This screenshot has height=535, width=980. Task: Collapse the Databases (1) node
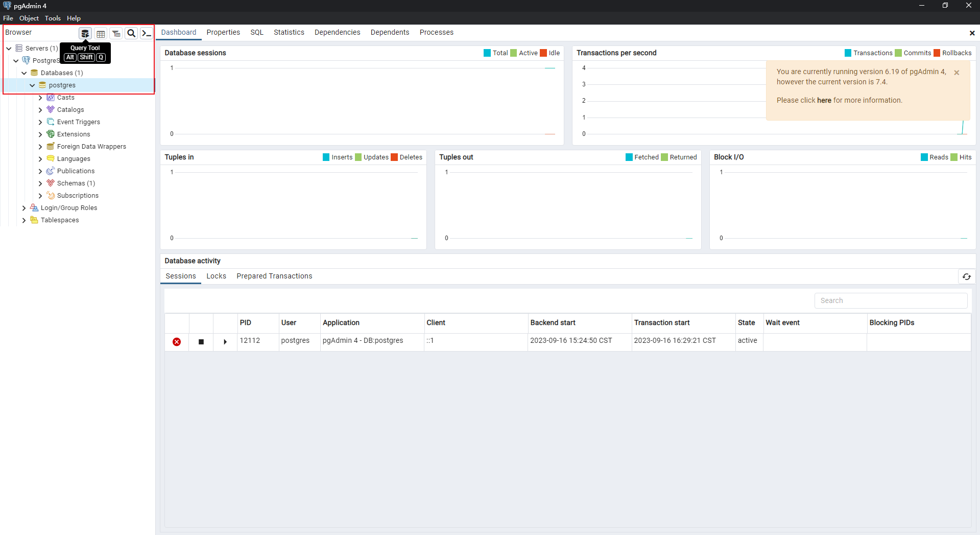pyautogui.click(x=24, y=73)
